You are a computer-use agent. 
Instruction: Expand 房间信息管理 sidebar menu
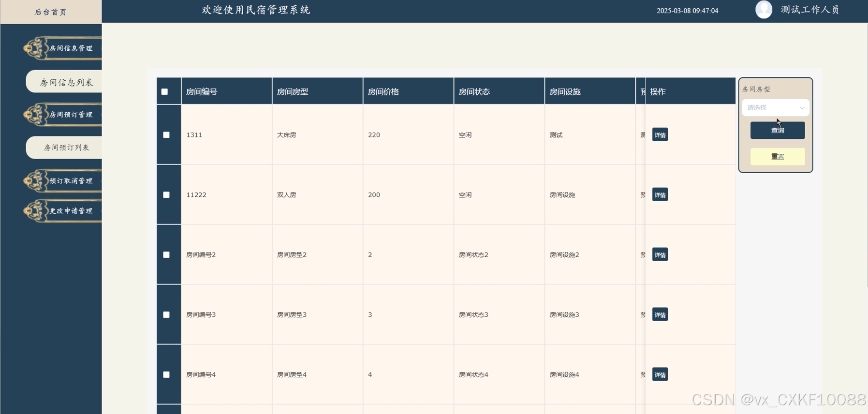coord(63,48)
